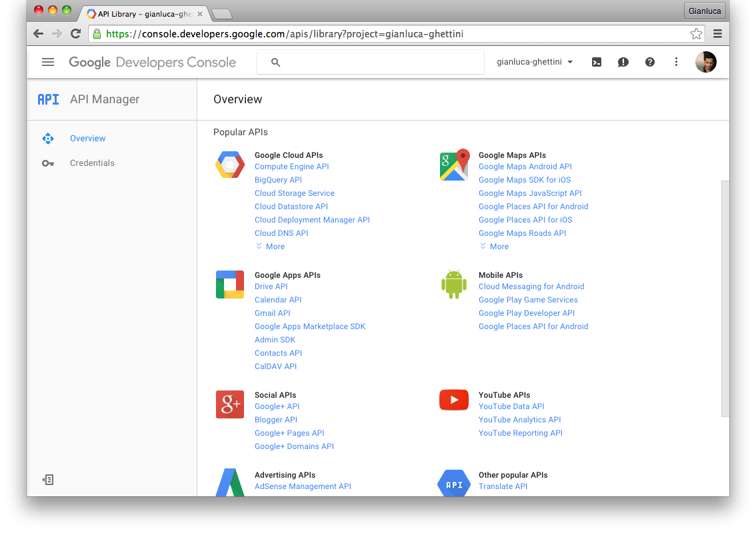Open Cloud DNS API link

click(281, 233)
